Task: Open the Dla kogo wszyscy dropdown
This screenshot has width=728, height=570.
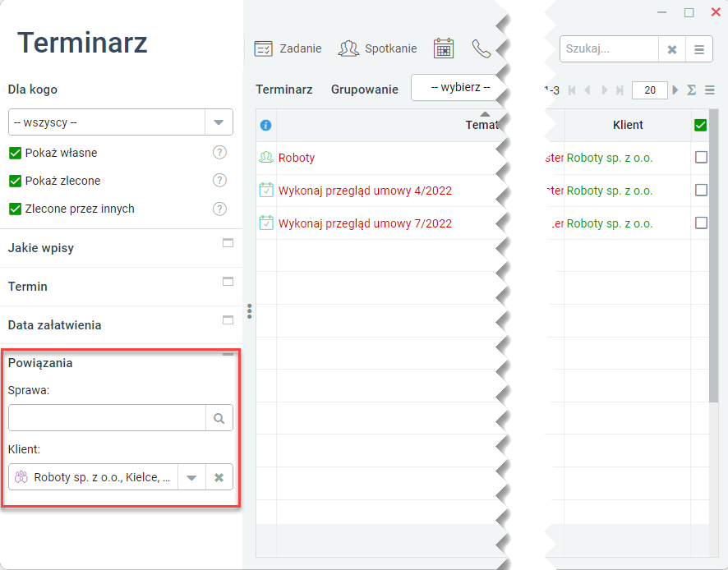Action: pos(219,122)
